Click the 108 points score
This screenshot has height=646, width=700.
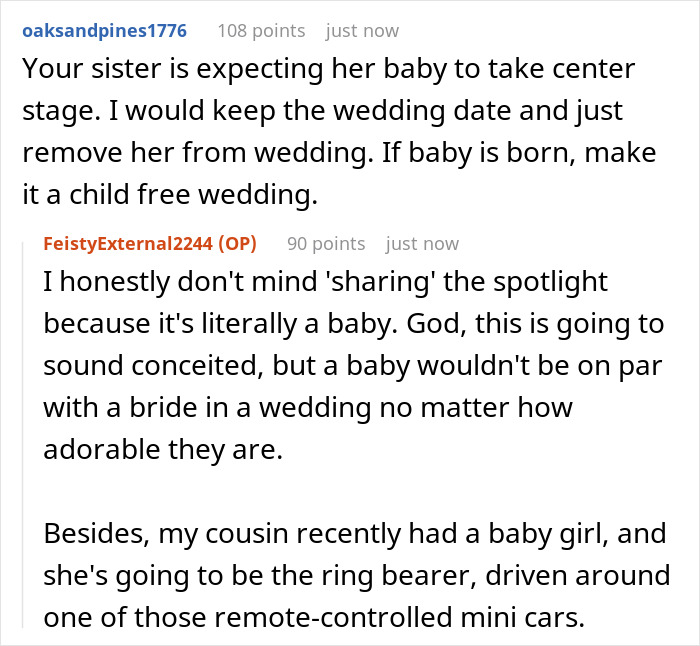pyautogui.click(x=261, y=30)
